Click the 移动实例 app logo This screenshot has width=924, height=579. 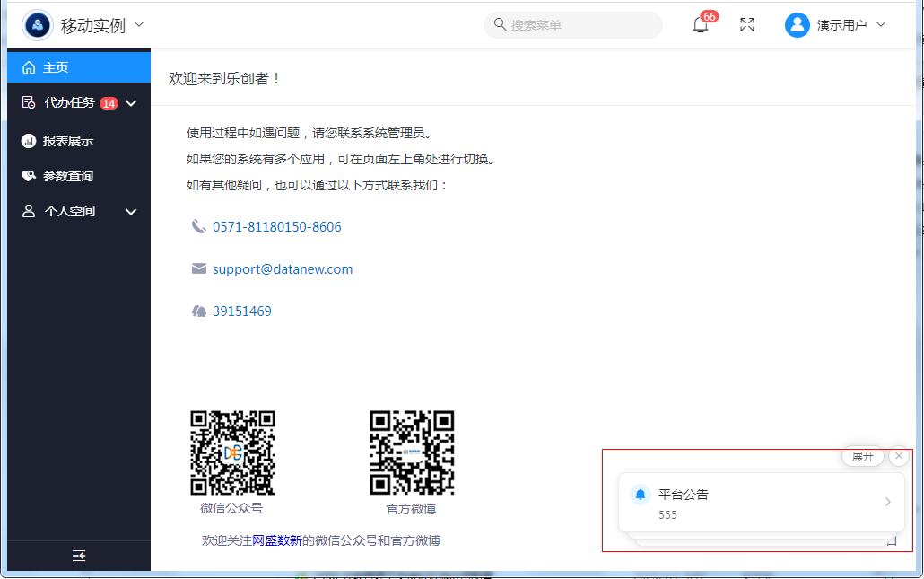click(38, 25)
